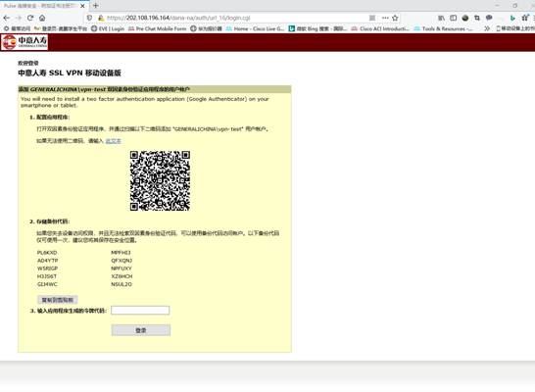Open a new browser tab
This screenshot has height=392, width=535.
click(96, 6)
